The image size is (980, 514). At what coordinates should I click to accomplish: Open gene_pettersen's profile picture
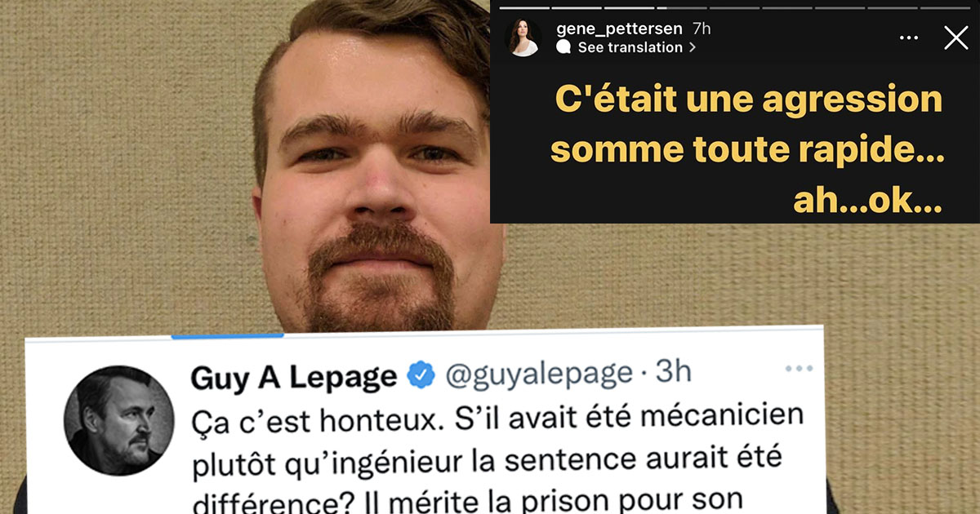tap(523, 38)
